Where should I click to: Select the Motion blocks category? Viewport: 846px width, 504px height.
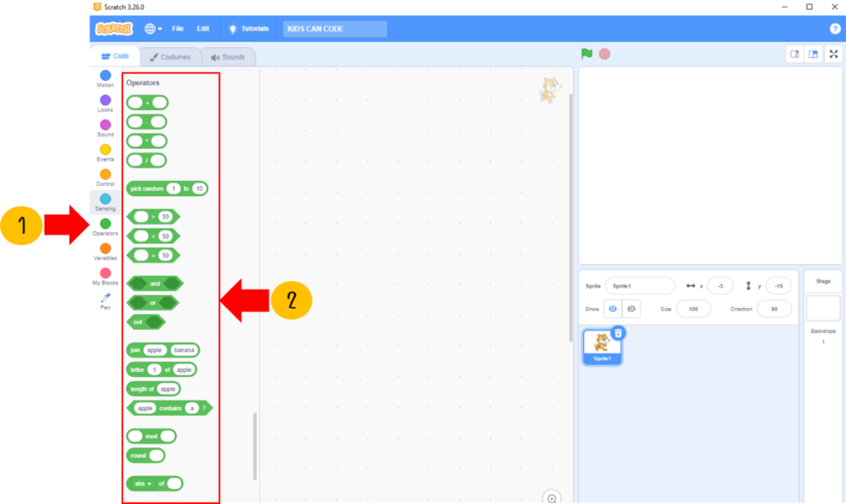pos(106,76)
